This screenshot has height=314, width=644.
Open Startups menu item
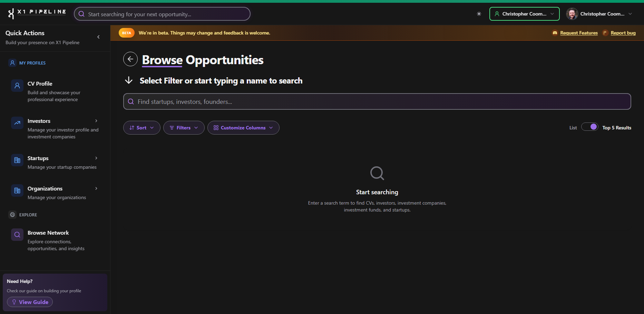click(55, 162)
